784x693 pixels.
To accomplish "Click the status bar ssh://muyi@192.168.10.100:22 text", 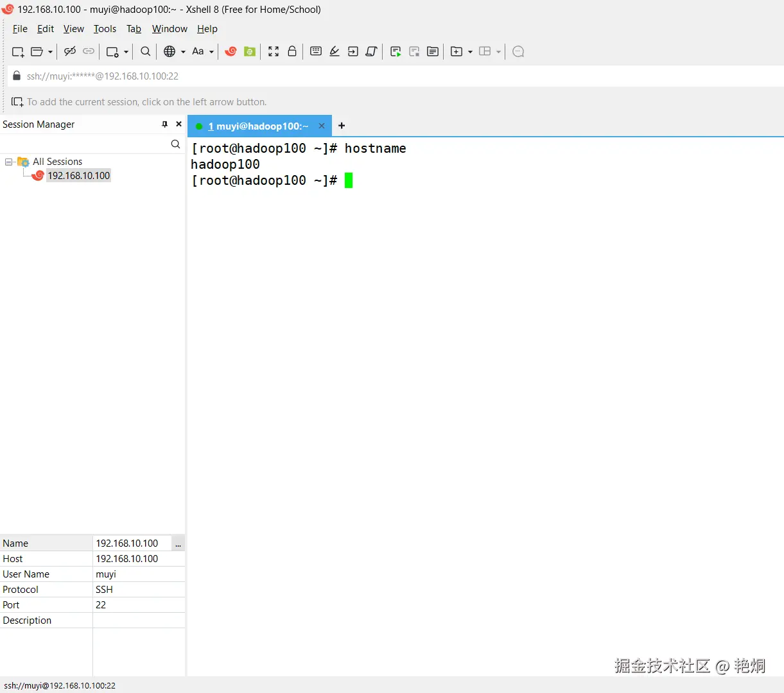I will tap(60, 685).
